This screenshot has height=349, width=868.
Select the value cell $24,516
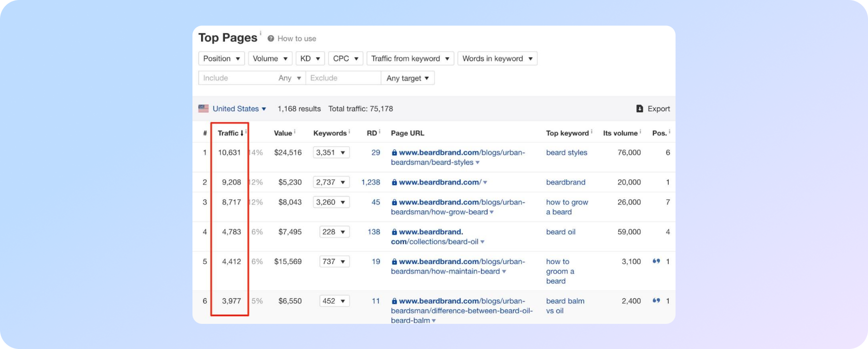(x=288, y=153)
